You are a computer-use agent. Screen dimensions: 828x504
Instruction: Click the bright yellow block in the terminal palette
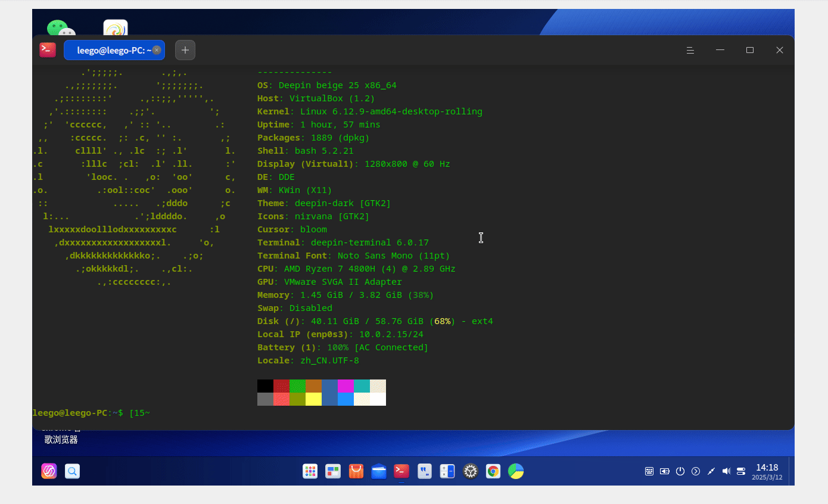coord(313,399)
